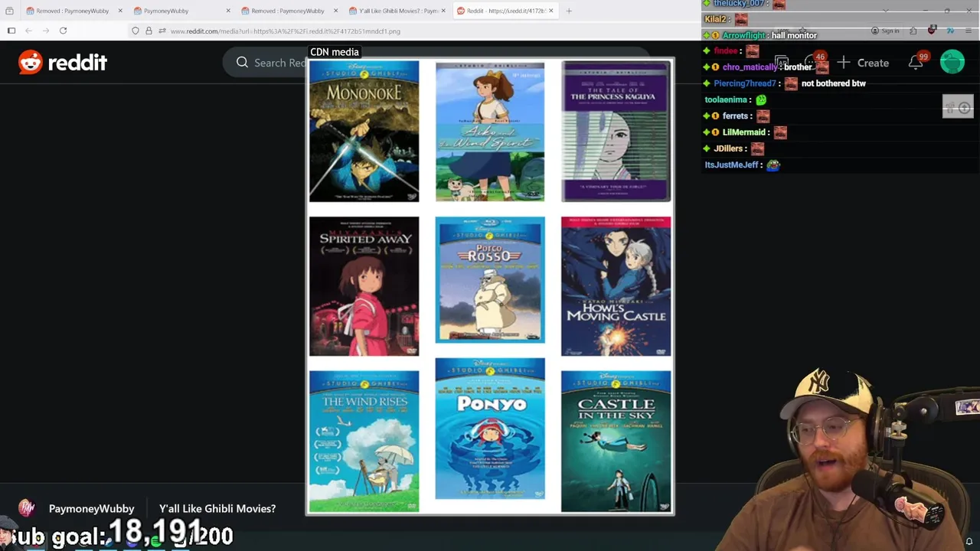
Task: Select the active 'Reddit - https://i.redd.it' tab
Action: coord(505,11)
